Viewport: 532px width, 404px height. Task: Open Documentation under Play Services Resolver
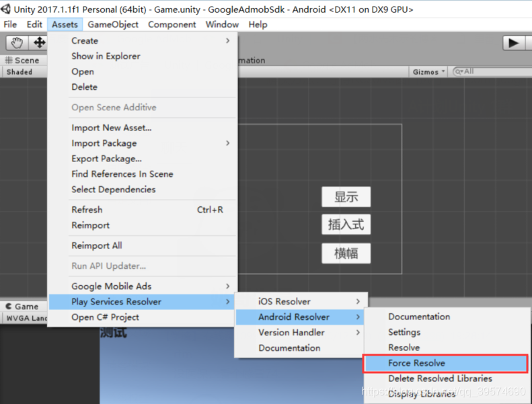(x=301, y=348)
